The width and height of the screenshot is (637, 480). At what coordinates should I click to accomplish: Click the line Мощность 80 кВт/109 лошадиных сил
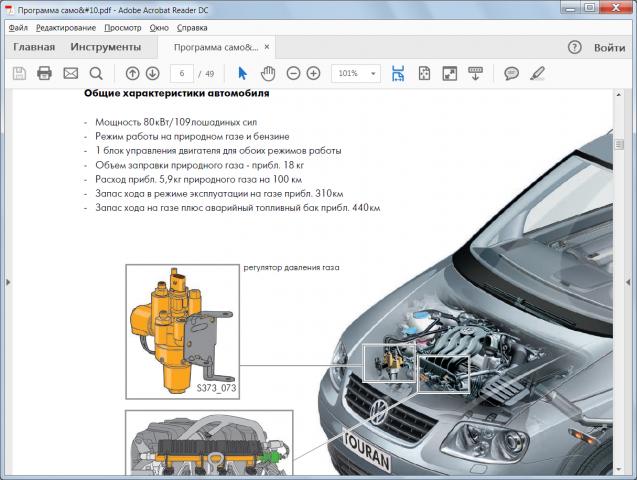tap(176, 122)
